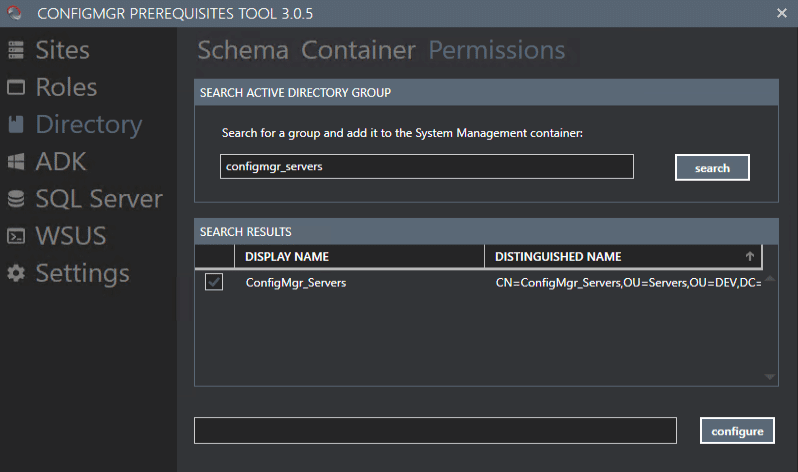Image resolution: width=798 pixels, height=472 pixels.
Task: Select the ConfigMgr_Servers display name cell
Action: pos(296,283)
